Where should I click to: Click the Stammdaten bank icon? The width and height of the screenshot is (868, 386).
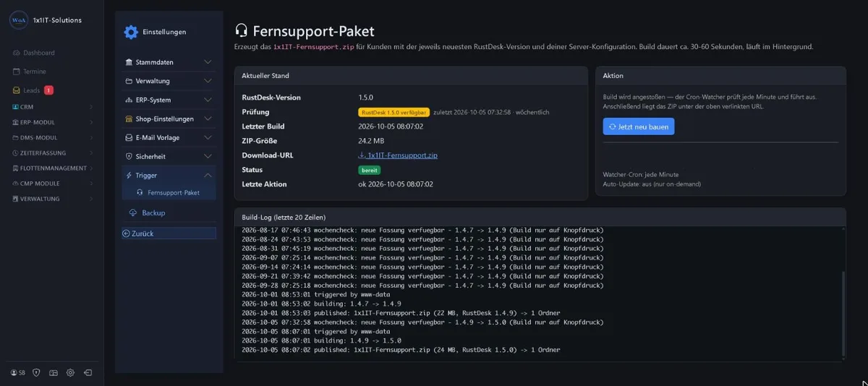tap(129, 62)
